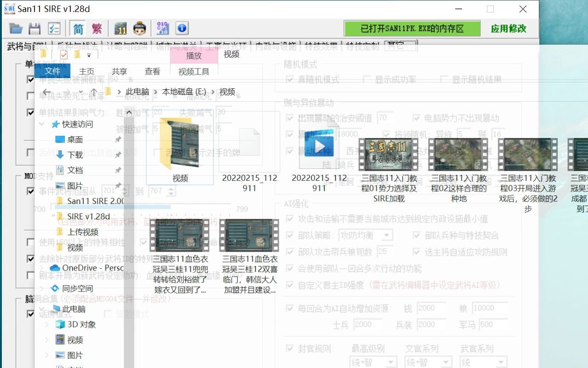Expand 3D 对象 tree node chevron
This screenshot has width=588, height=368.
46,324
